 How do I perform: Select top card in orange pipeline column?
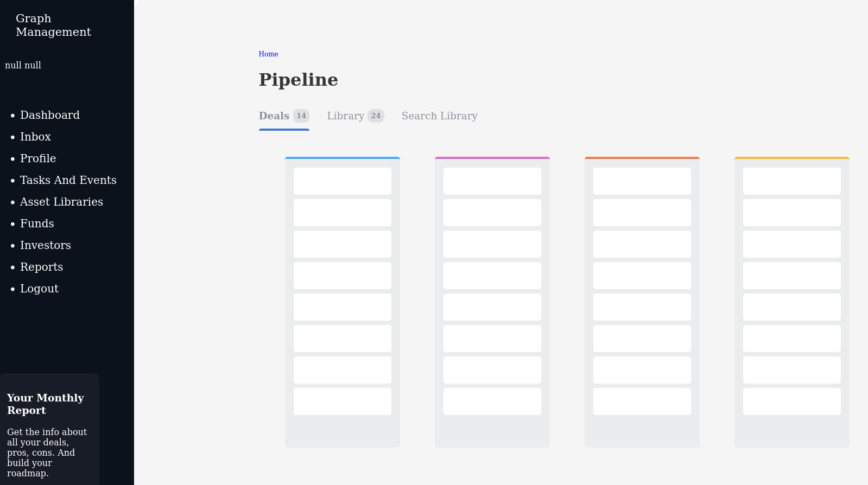[x=642, y=181]
